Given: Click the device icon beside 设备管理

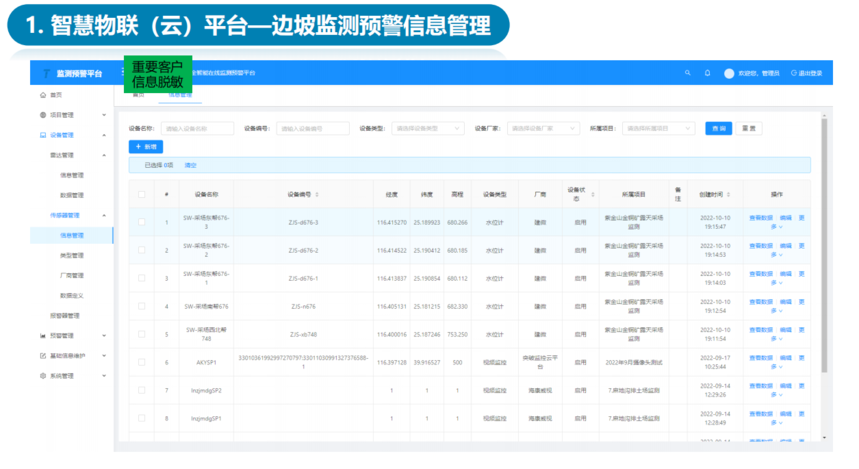Looking at the screenshot, I should pyautogui.click(x=43, y=135).
